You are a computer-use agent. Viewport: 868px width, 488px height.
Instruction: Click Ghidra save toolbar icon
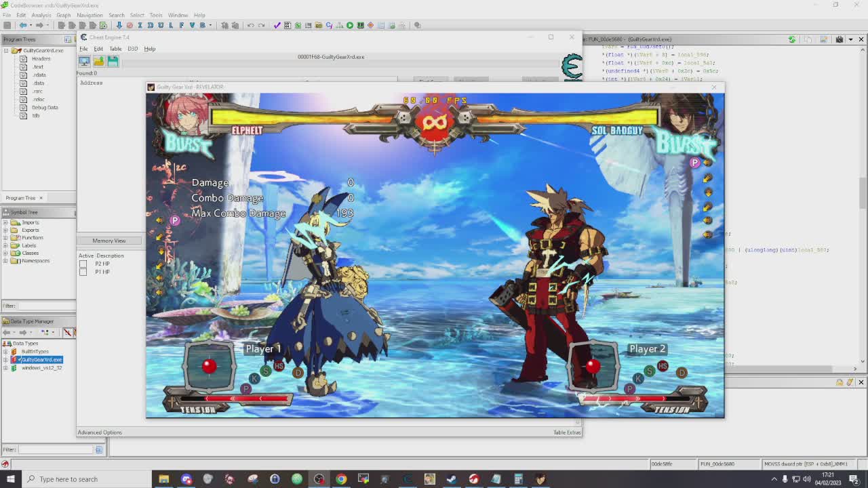[x=7, y=25]
